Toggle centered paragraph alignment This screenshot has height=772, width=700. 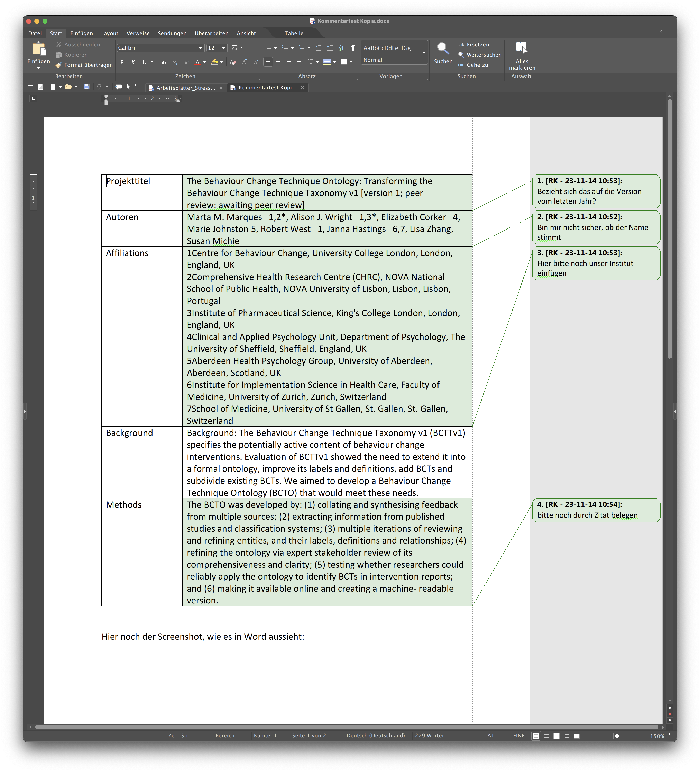click(279, 62)
